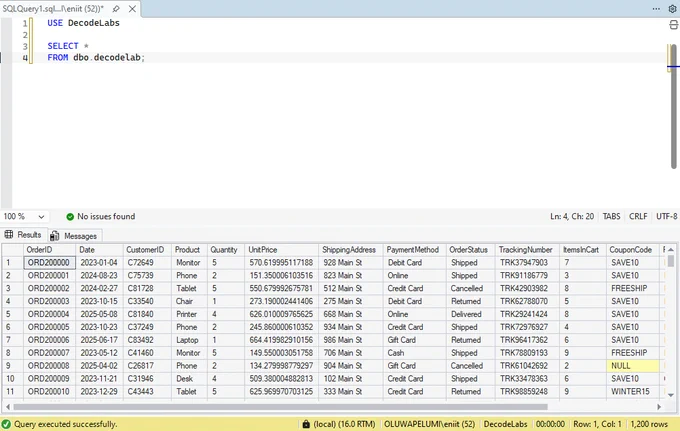
Task: Select address cell 102 Main St
Action: 351,379
